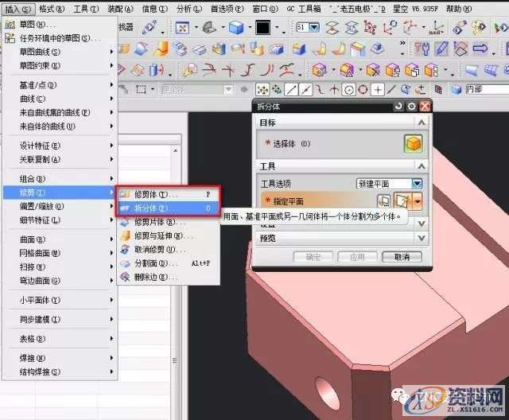Open the 格式 menu

52,9
